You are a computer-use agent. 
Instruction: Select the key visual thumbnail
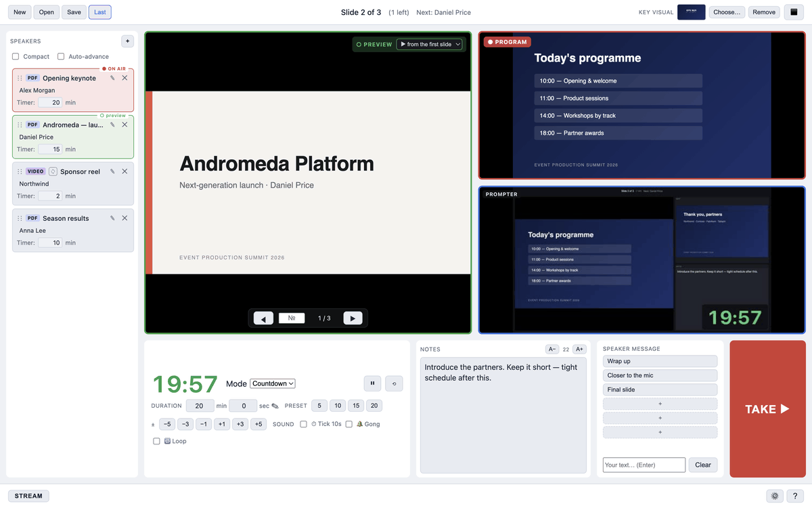[x=692, y=12]
